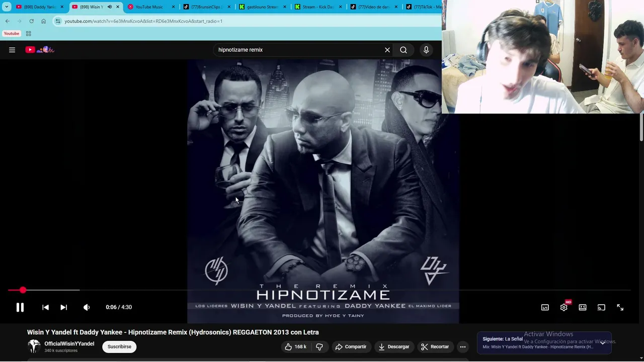The image size is (644, 362).
Task: Run search with the magnifier button
Action: [x=404, y=50]
